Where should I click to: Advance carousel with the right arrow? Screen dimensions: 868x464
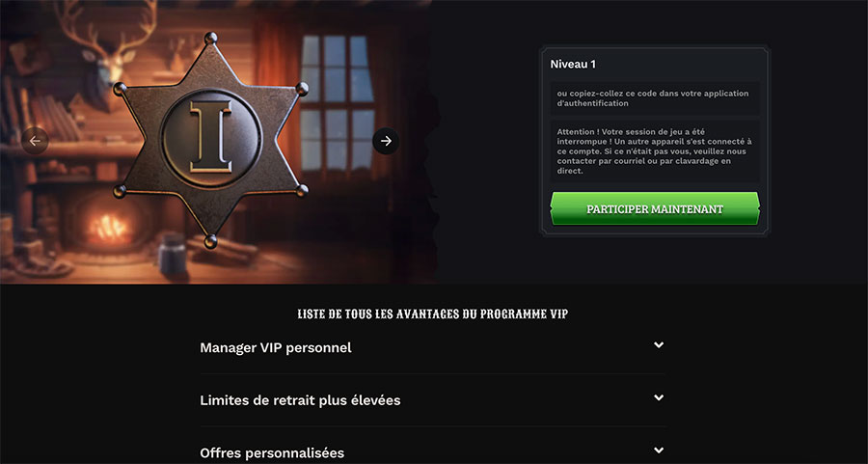click(386, 141)
